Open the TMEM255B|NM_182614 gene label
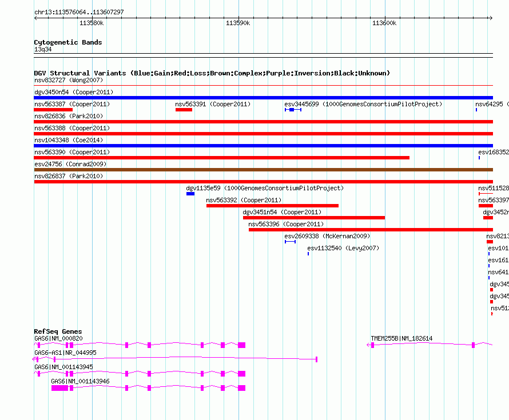509x420 pixels. (401, 338)
